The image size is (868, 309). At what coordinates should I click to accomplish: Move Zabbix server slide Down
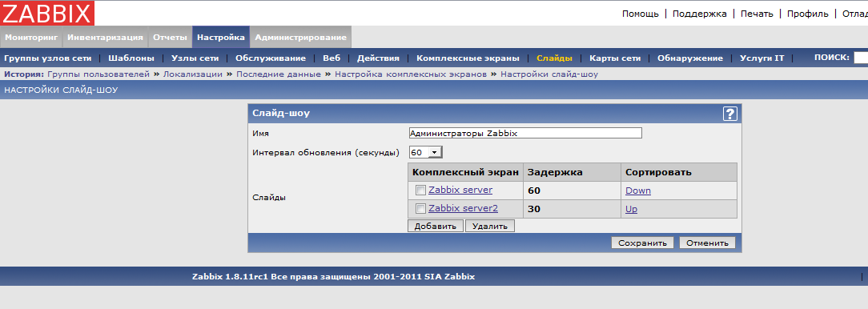coord(638,191)
